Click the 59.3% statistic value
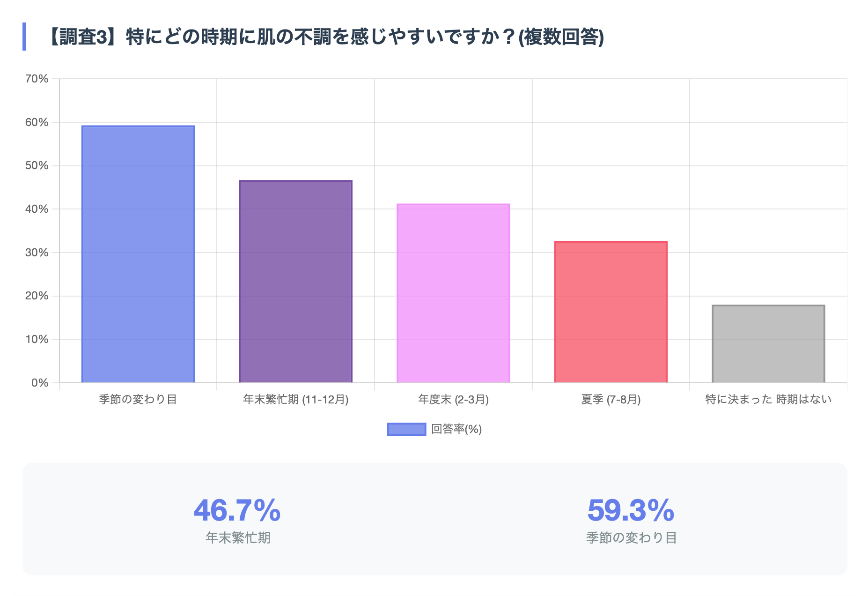Image resolution: width=868 pixels, height=596 pixels. (x=631, y=510)
